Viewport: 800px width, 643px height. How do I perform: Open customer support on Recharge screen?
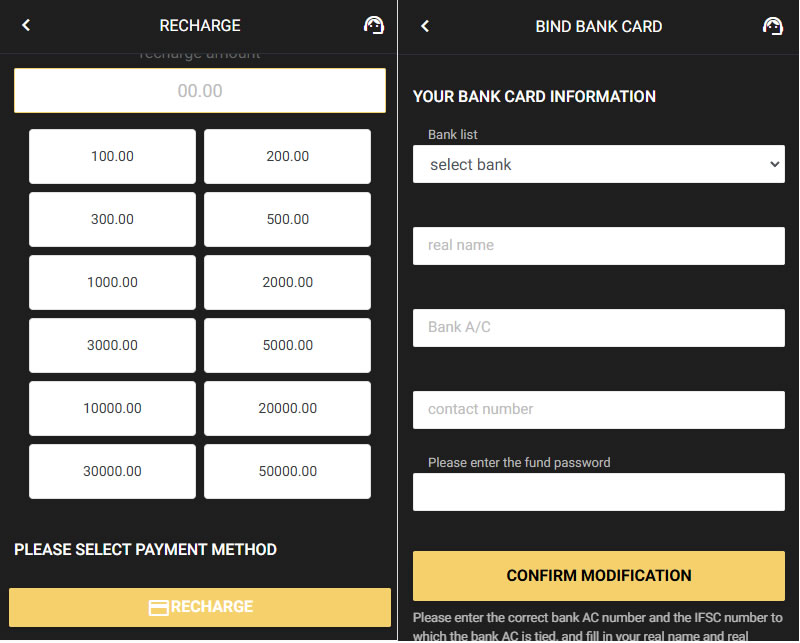(373, 25)
